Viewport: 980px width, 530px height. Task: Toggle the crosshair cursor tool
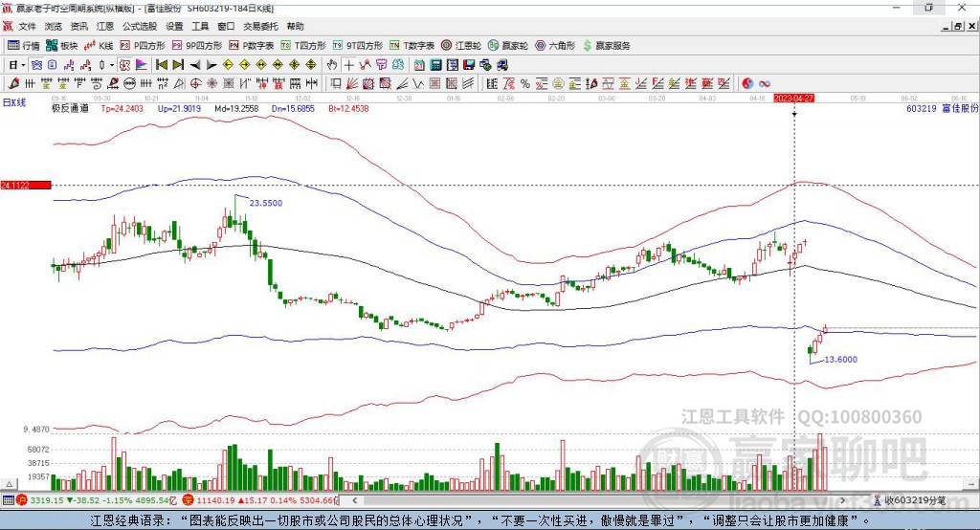[348, 65]
